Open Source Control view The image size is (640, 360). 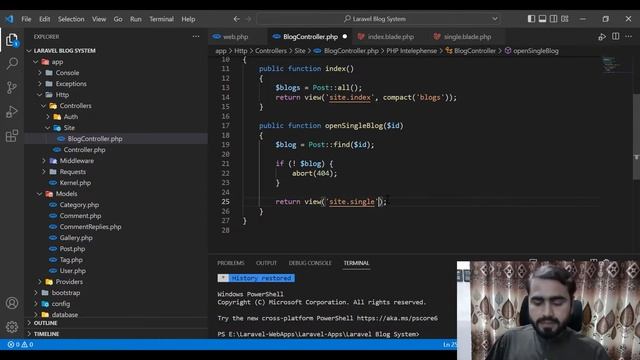(12, 87)
